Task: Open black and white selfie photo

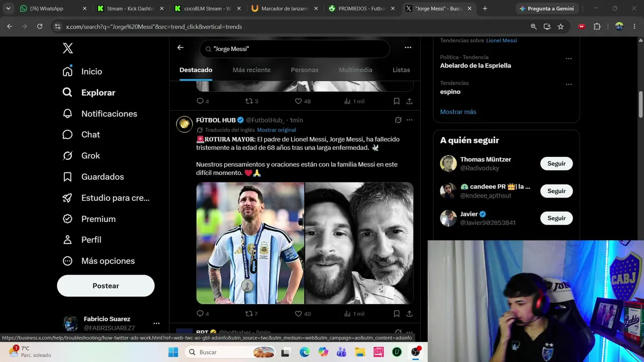Action: pyautogui.click(x=359, y=243)
